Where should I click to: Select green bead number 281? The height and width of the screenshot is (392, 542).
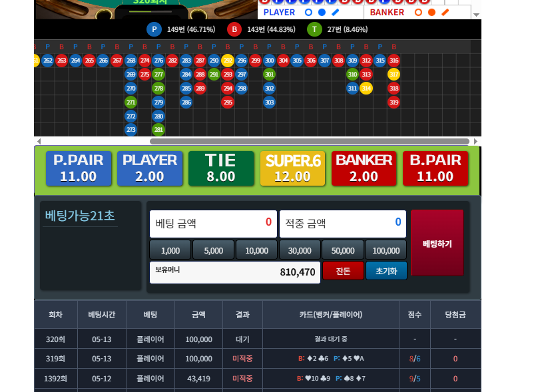pyautogui.click(x=158, y=130)
